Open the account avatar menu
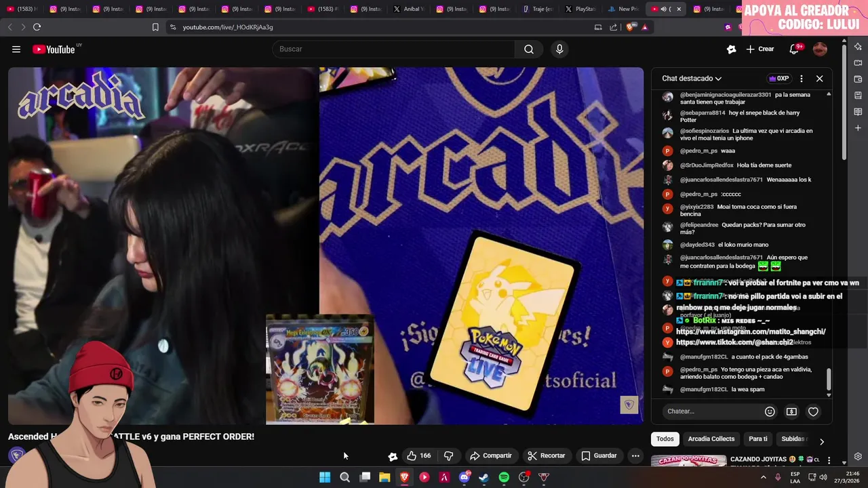Viewport: 868px width, 488px height. coord(820,49)
